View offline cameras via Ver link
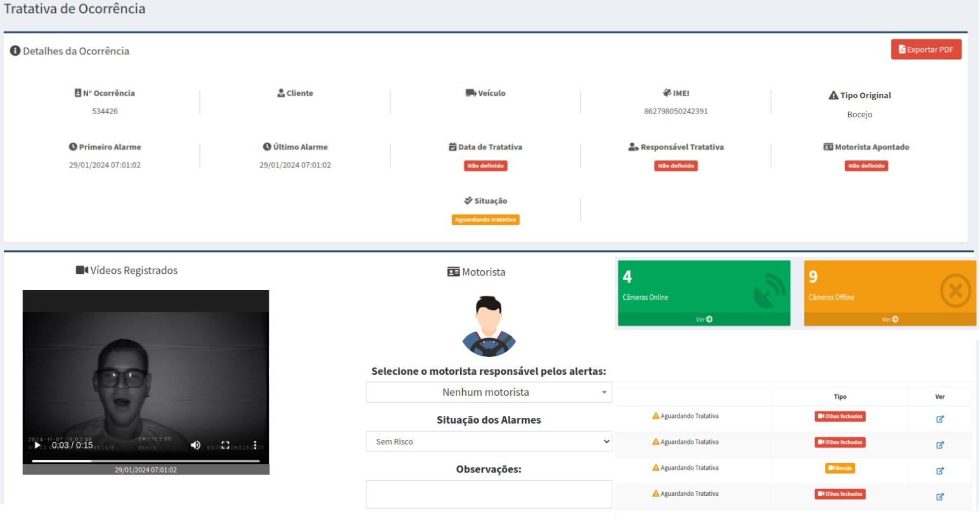Viewport: 980px width, 520px height. (890, 320)
